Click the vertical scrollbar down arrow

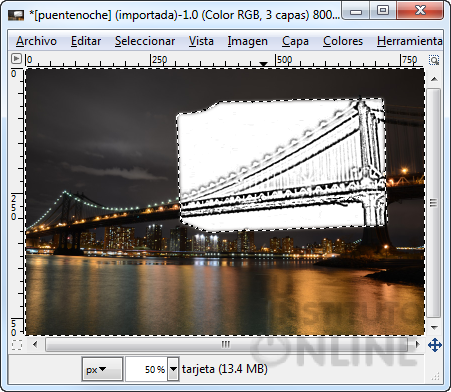pos(434,327)
